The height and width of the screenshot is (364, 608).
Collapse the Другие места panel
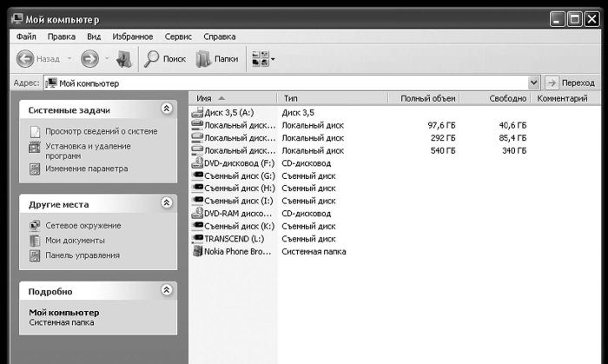tap(167, 203)
